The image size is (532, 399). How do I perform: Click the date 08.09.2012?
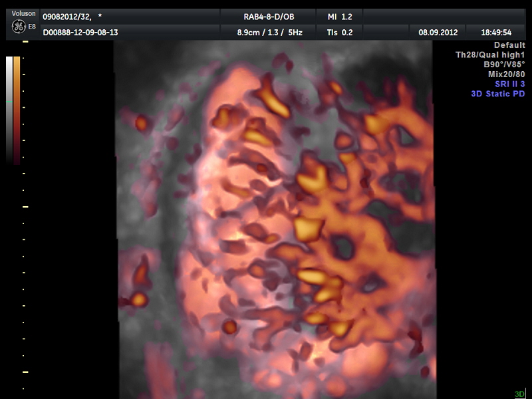(x=438, y=33)
